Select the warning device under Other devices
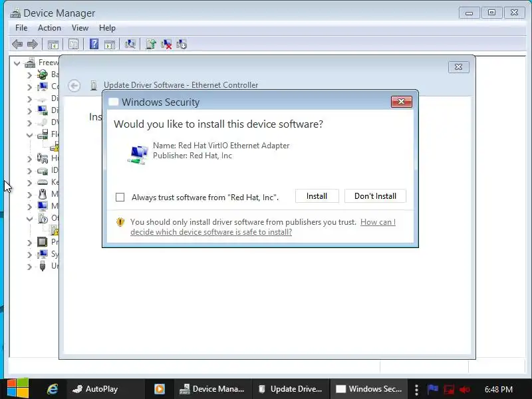 coord(55,230)
